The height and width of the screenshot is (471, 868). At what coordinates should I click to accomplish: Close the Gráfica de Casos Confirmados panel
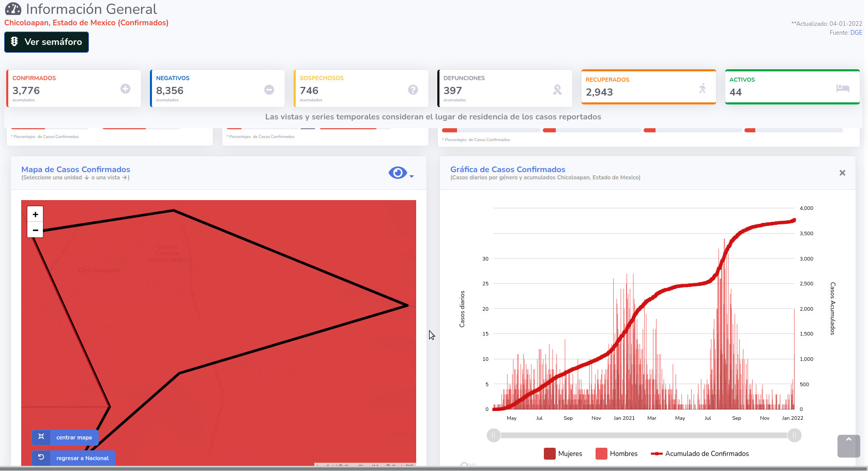pos(842,173)
